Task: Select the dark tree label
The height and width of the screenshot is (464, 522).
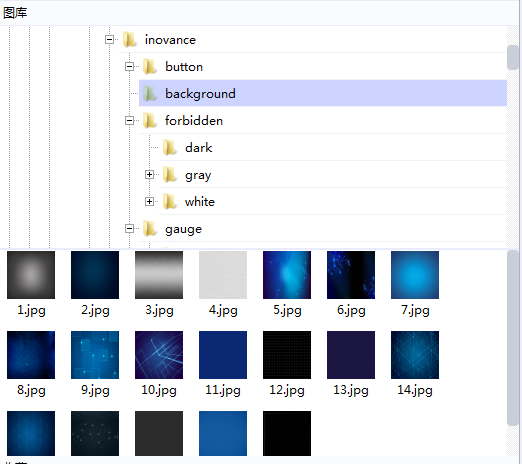Action: (x=198, y=147)
